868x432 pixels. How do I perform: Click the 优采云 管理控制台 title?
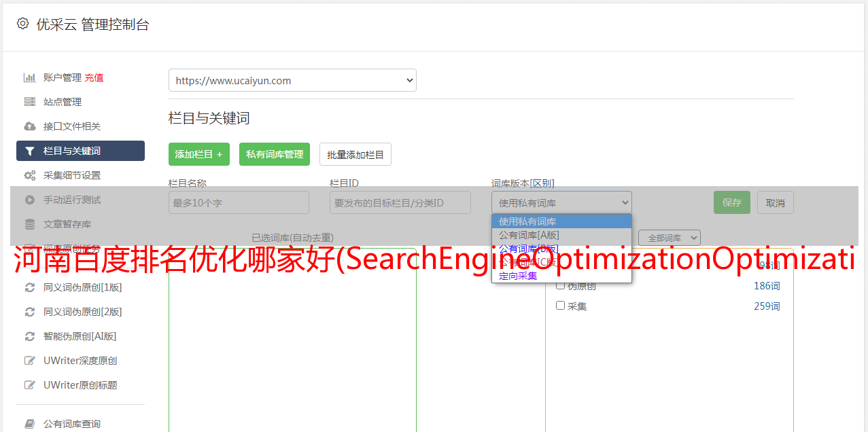click(92, 24)
